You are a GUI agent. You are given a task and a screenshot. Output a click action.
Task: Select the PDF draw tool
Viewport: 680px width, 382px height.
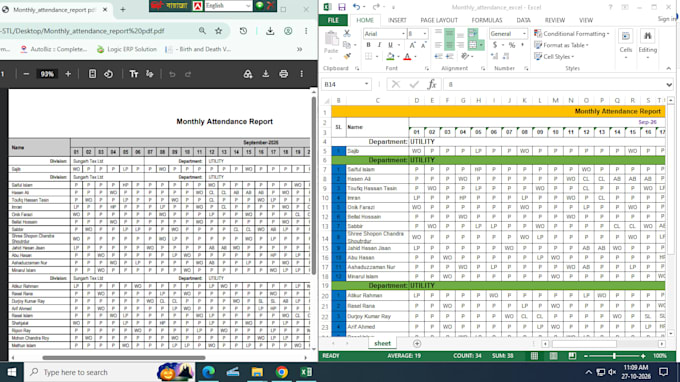[x=150, y=74]
